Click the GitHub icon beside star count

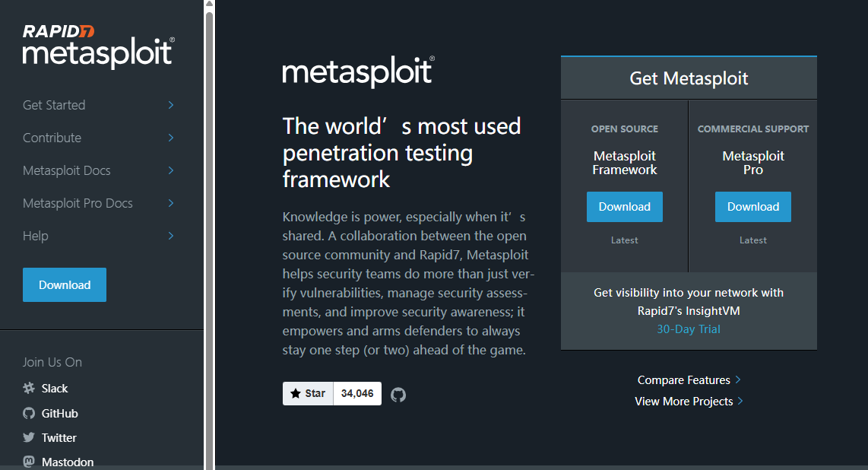pos(398,395)
